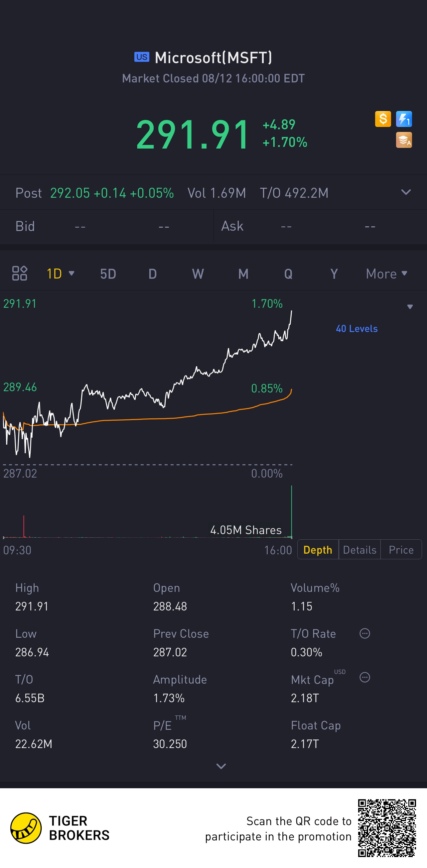Switch to the 5D chart tab
The height and width of the screenshot is (868, 427).
108,274
